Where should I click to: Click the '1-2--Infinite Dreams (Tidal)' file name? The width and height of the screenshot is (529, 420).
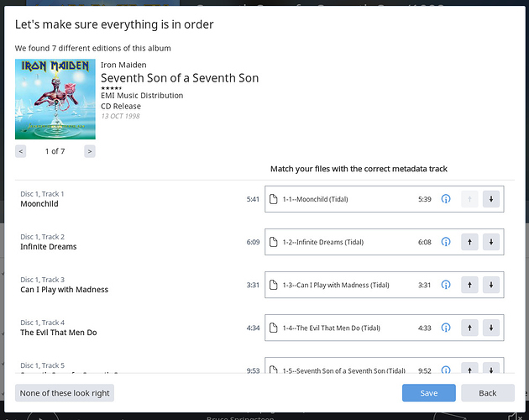323,242
